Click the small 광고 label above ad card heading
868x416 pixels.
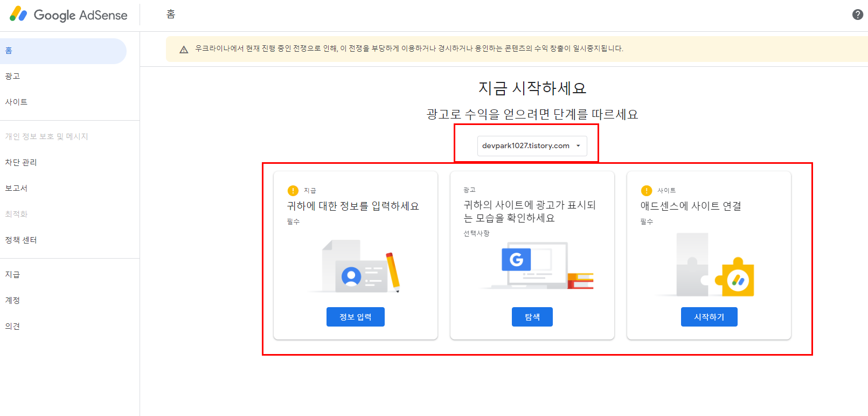469,190
